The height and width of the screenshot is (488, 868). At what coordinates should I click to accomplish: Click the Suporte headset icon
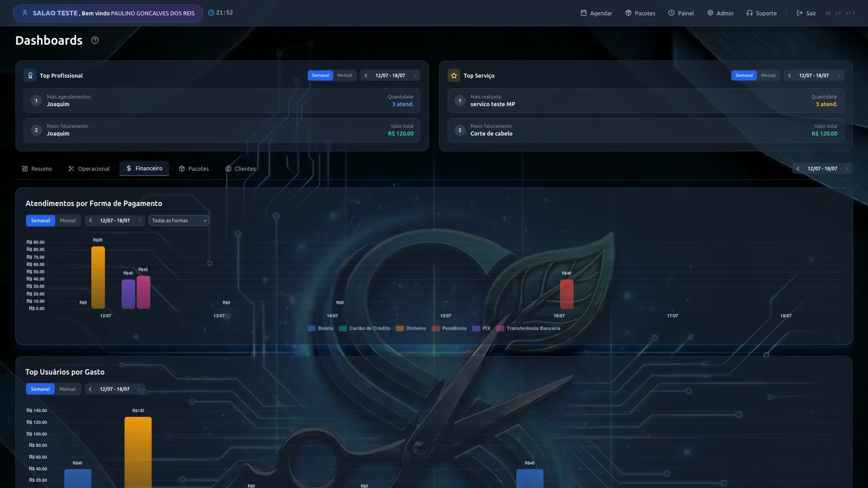click(750, 13)
